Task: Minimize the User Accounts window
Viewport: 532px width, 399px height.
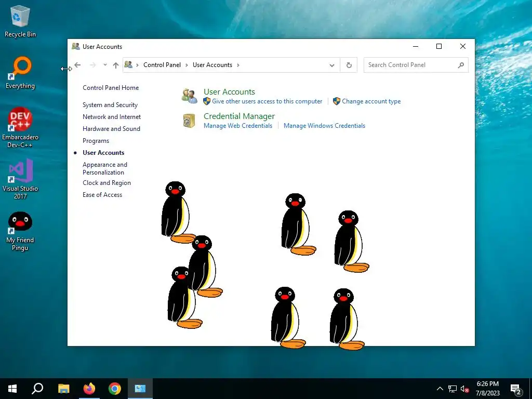Action: click(x=415, y=46)
